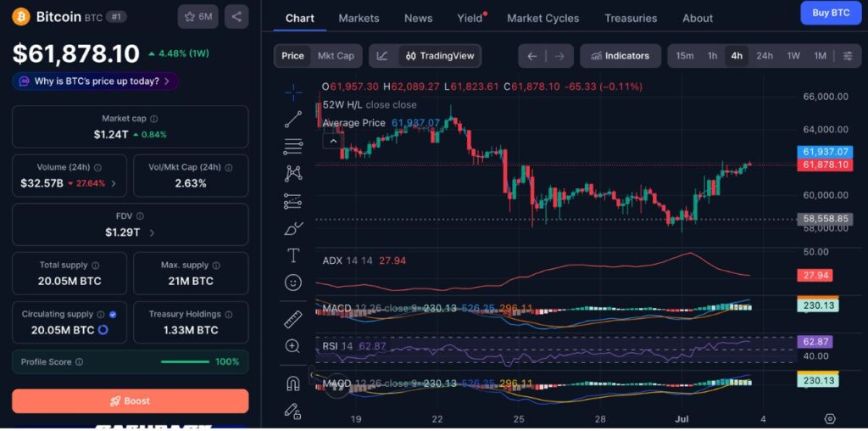Screen dimensions: 868x431
Task: Set the chart interval to 1W
Action: [x=793, y=56]
